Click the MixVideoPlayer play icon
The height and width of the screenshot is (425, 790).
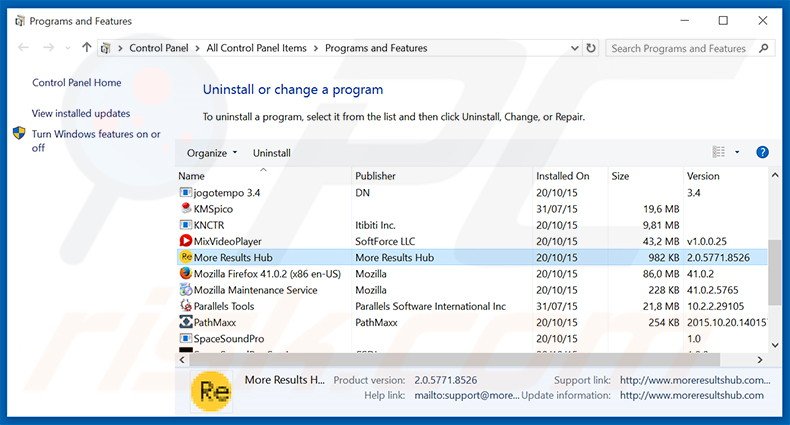click(186, 241)
